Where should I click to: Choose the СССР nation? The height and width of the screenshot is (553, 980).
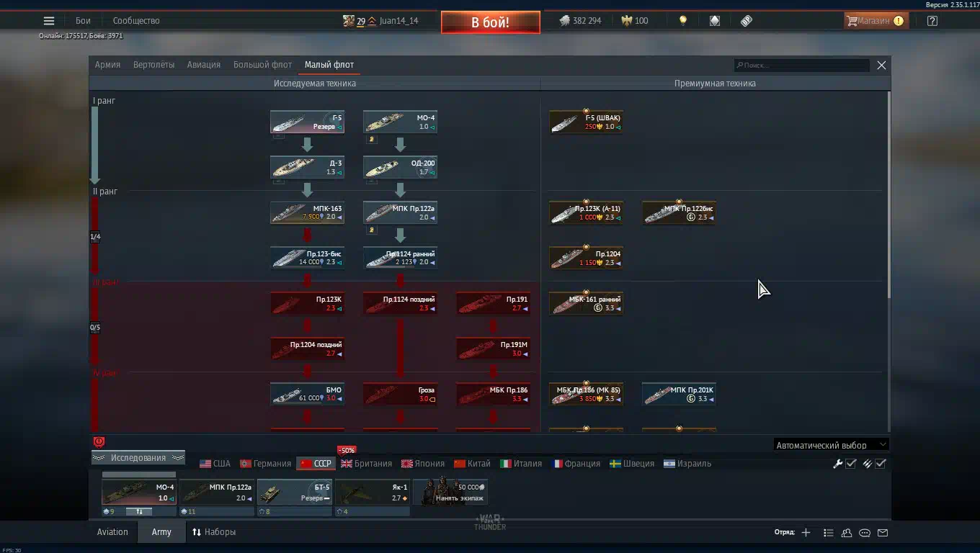[x=316, y=464]
